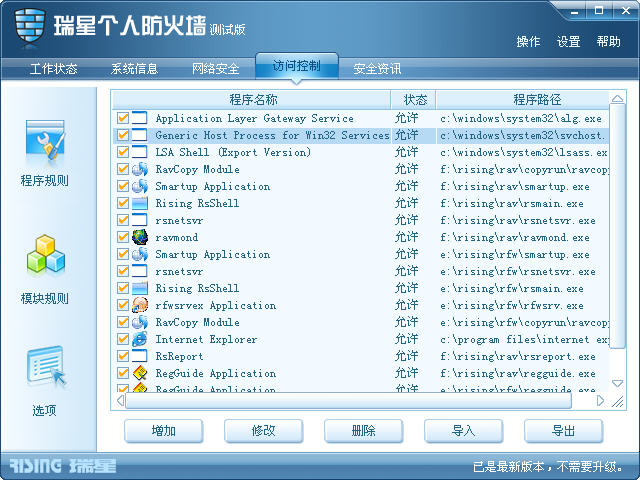Click icon of f:\rising\rav\rsmain.exe Rising RsShell row
The width and height of the screenshot is (640, 480).
[140, 203]
